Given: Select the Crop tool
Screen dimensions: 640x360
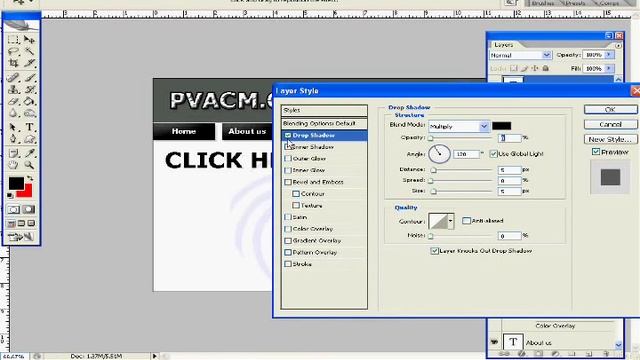Looking at the screenshot, I should 13,63.
